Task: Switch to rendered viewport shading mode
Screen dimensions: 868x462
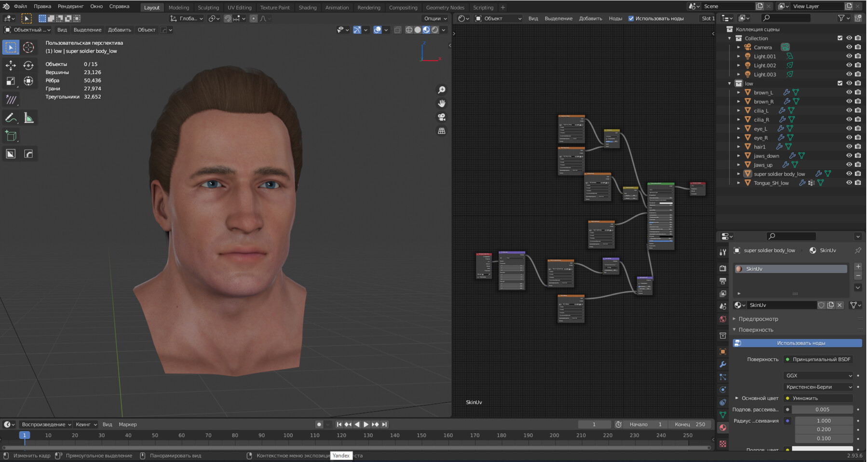Action: point(435,30)
